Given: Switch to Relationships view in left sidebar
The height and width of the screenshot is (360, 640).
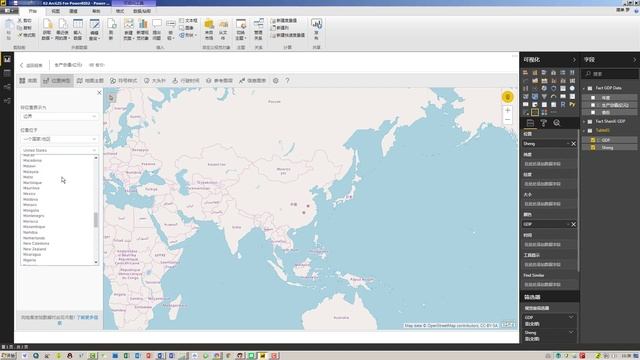Looking at the screenshot, I should coord(7,87).
